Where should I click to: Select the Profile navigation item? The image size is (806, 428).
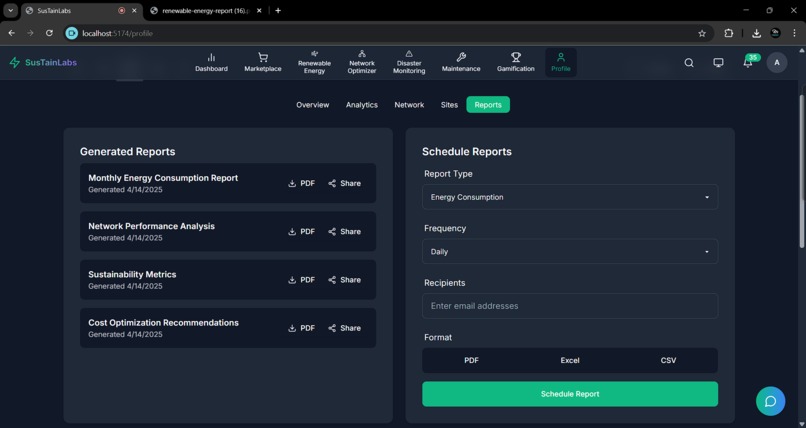click(561, 63)
